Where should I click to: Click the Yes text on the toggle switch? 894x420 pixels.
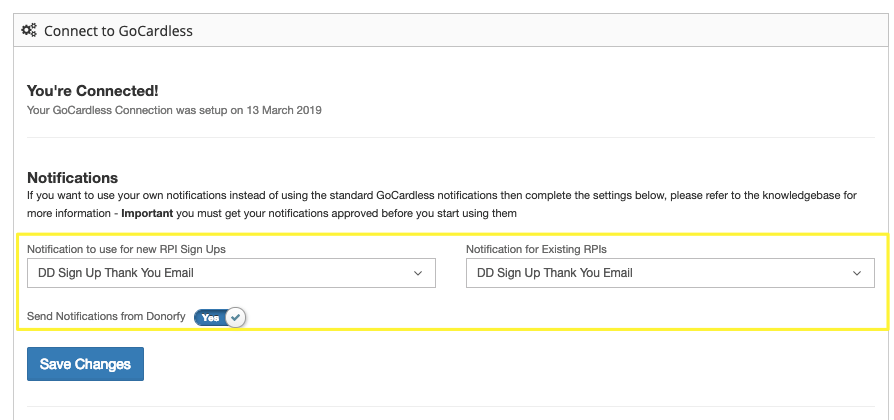click(x=210, y=317)
